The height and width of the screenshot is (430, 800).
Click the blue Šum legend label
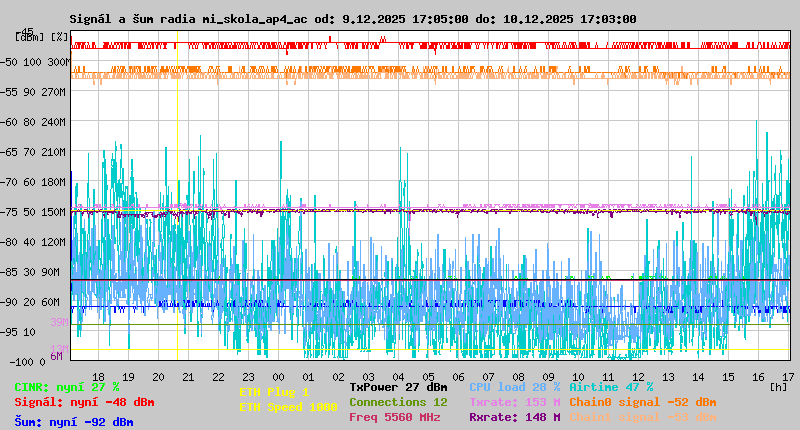pos(74,422)
